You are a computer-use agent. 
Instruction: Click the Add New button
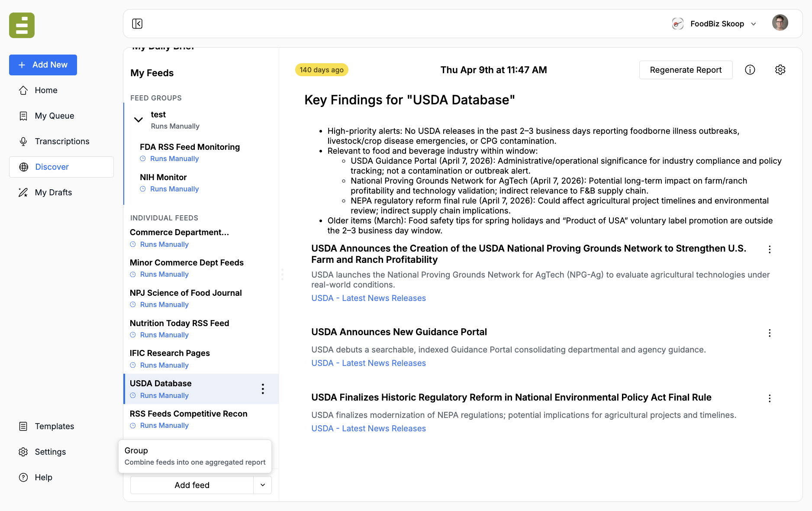click(x=43, y=65)
